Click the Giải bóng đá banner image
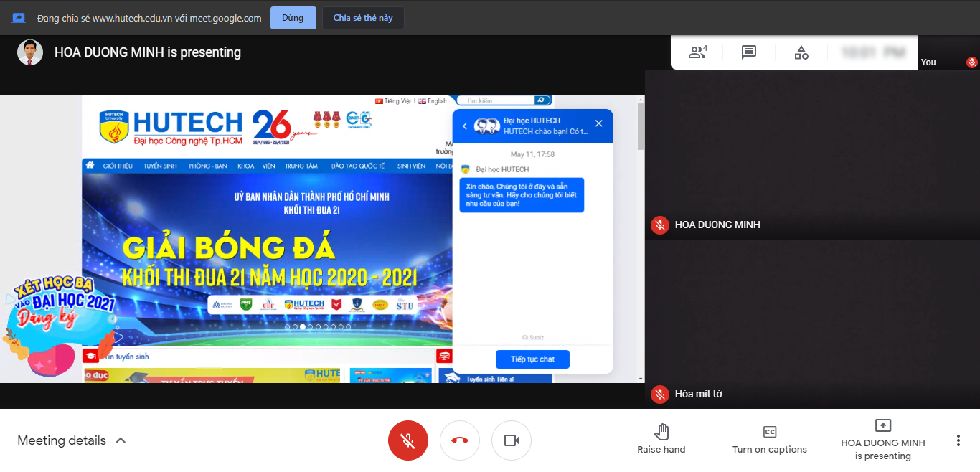The height and width of the screenshot is (472, 980). point(268,259)
